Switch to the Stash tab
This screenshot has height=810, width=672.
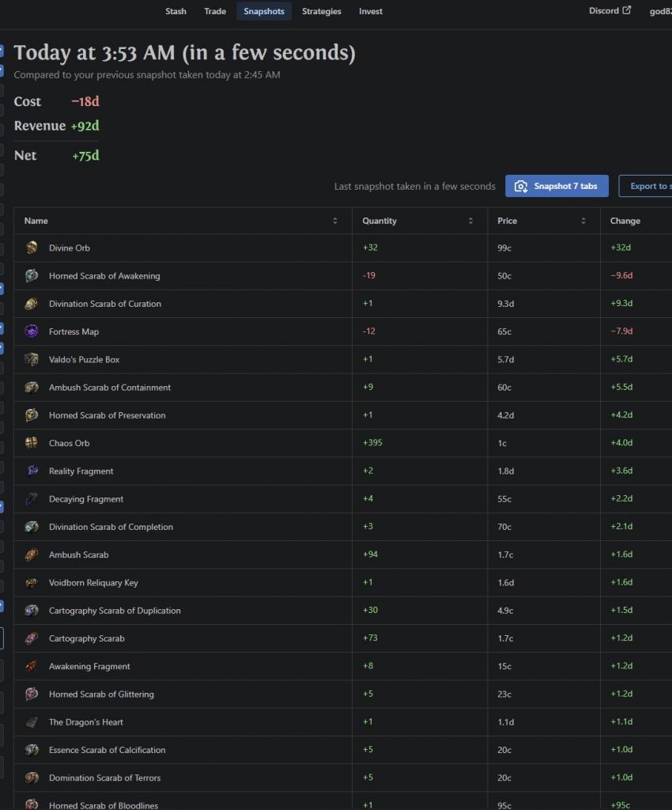(176, 11)
